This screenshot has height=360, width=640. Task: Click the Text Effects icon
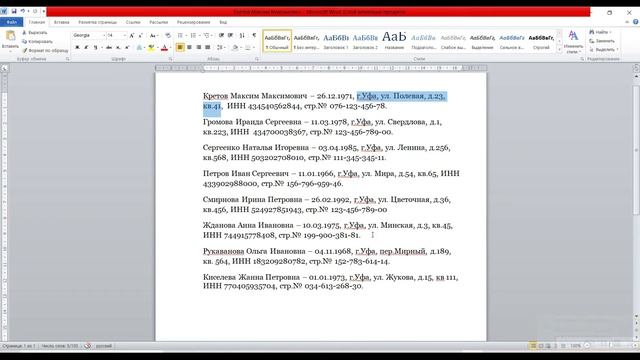(139, 48)
